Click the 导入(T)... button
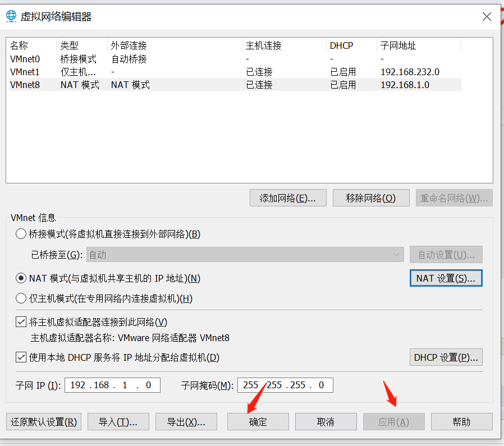The height and width of the screenshot is (446, 504). (x=118, y=421)
